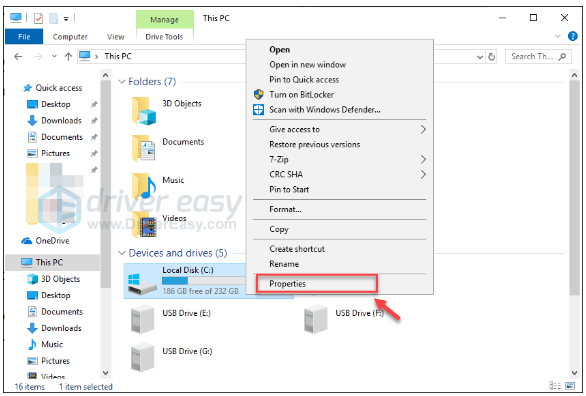The height and width of the screenshot is (396, 586).
Task: Open the address bar history dropdown
Action: pyautogui.click(x=480, y=57)
